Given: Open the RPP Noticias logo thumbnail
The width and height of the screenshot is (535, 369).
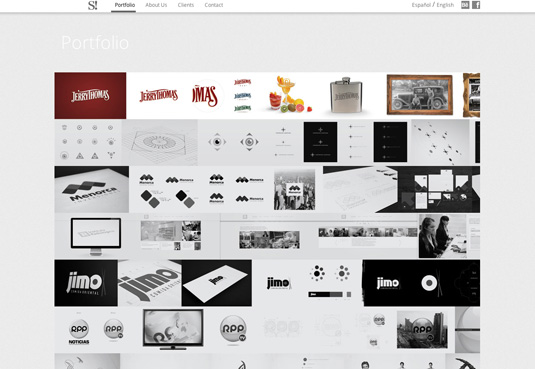Looking at the screenshot, I should (x=79, y=331).
